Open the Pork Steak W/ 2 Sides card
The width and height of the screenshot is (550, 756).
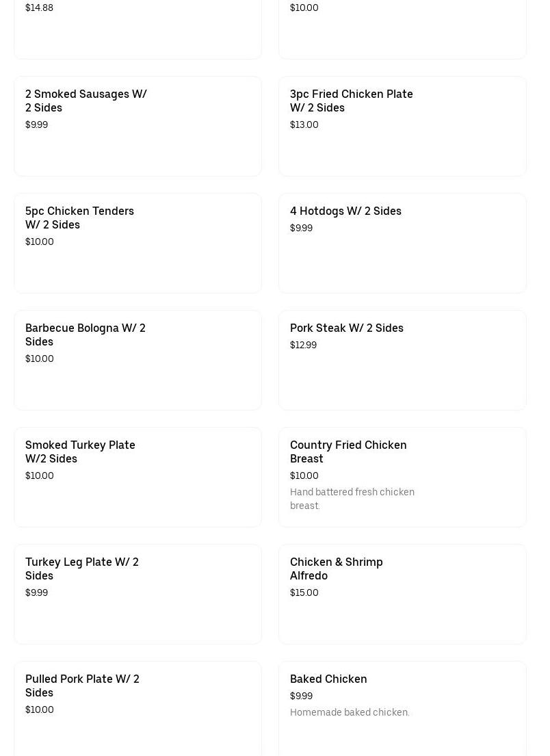347,328
